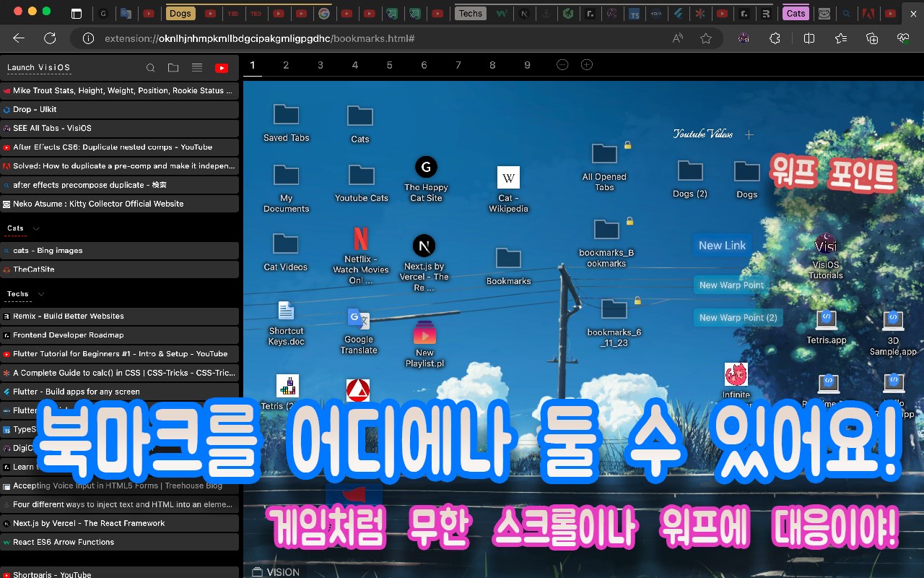
Task: Click the New Warp Point (2) button
Action: 738,318
